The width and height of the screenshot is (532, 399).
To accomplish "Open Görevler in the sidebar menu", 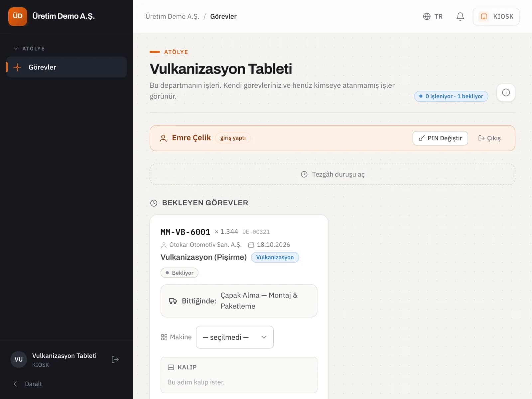I will tap(66, 67).
